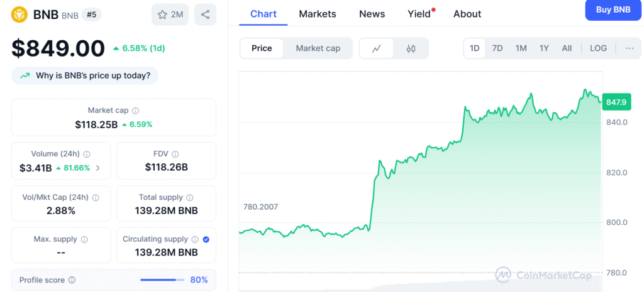
Task: Click the share icon next to watchlist
Action: coord(205,14)
